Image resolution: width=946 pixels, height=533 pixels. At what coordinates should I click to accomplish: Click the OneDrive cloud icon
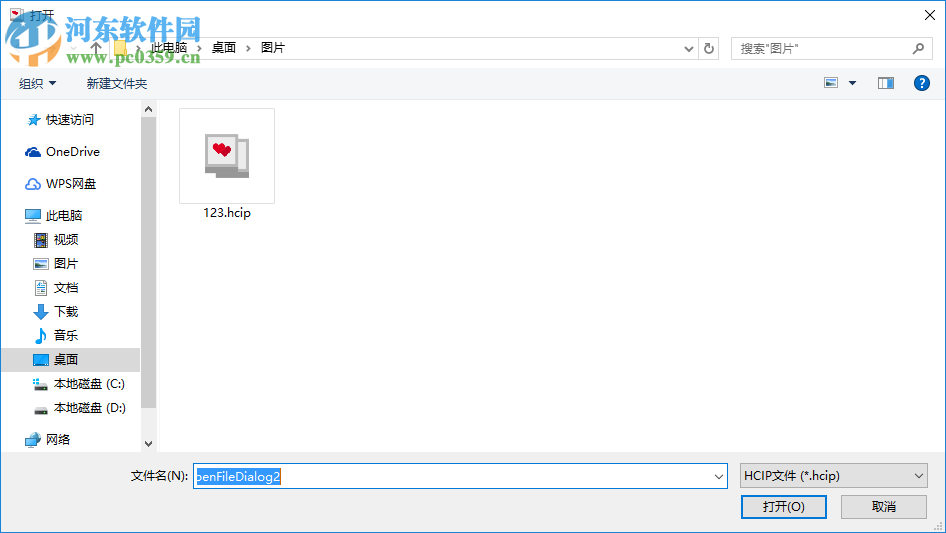33,152
